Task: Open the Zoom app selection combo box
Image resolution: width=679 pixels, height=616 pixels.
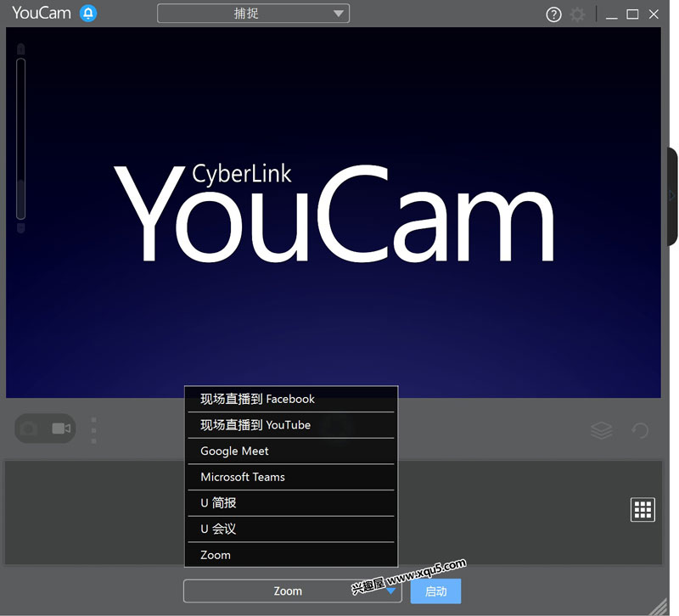Action: tap(292, 591)
